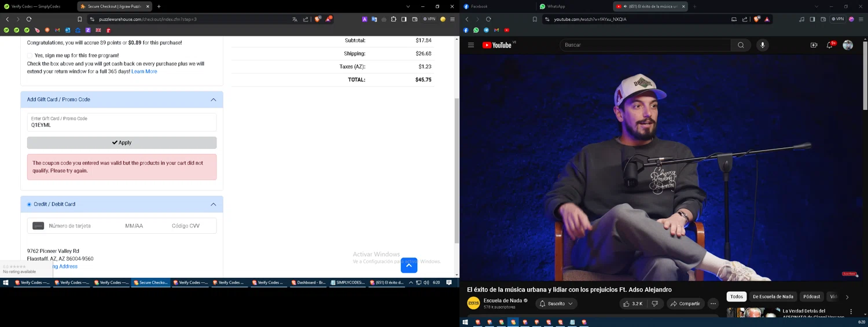Like the video with thumbs up
Screen dimensions: 868x327
pyautogui.click(x=632, y=303)
